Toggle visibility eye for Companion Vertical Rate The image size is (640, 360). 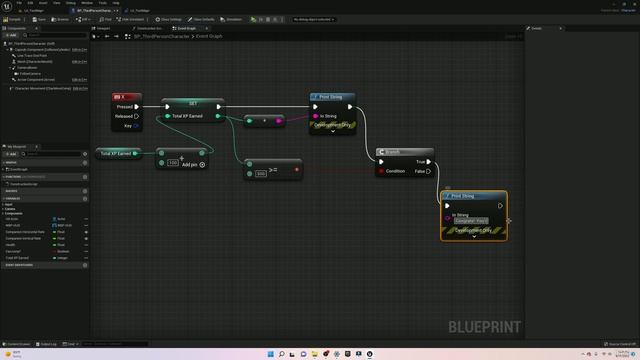(x=86, y=238)
